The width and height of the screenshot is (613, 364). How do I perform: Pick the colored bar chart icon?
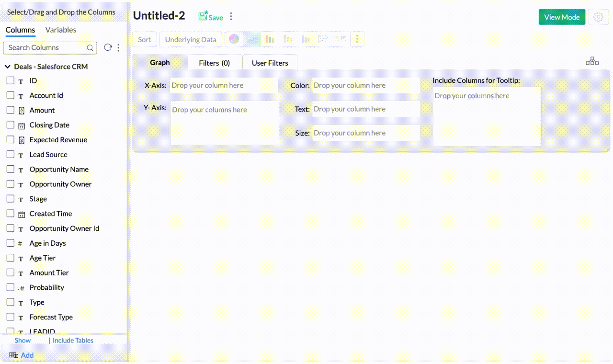pos(270,39)
